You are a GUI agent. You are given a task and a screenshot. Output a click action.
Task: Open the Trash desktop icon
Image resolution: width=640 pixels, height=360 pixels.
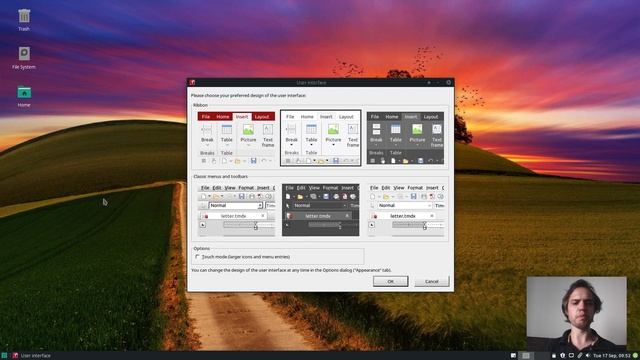click(x=24, y=20)
